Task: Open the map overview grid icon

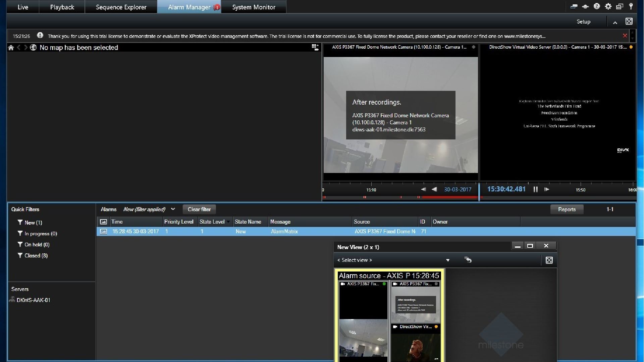Action: pos(315,47)
